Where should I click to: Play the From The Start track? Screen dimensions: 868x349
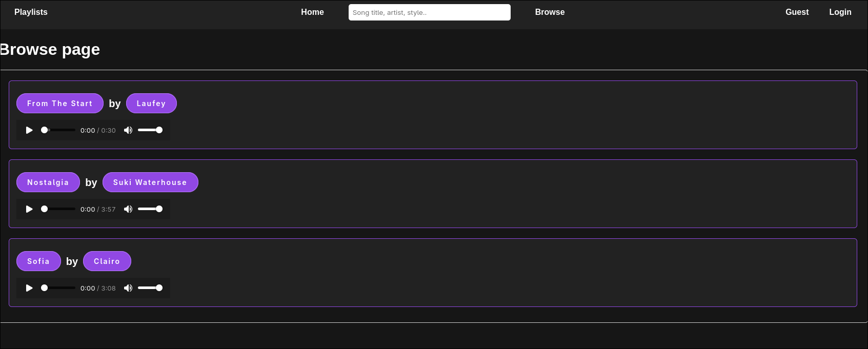click(29, 130)
